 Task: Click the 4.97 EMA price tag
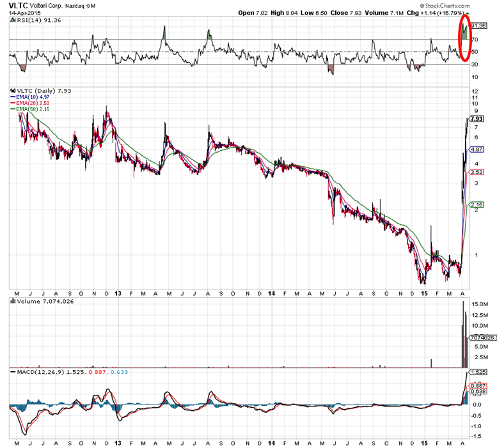477,150
